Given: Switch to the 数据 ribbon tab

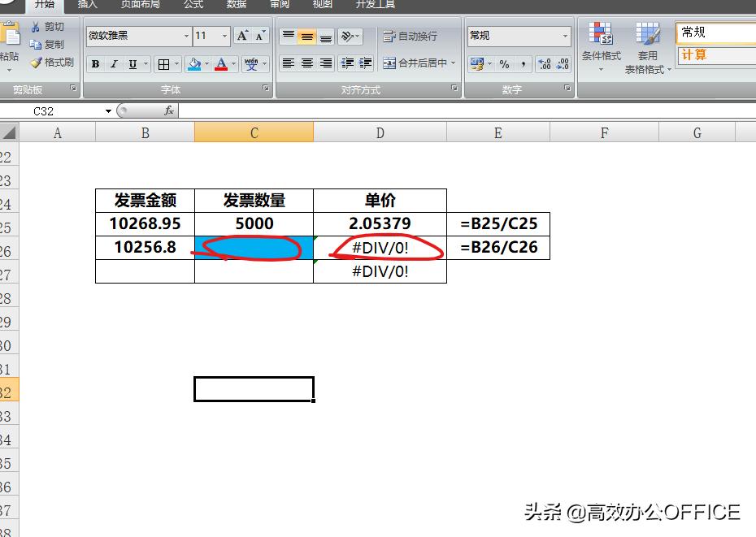Looking at the screenshot, I should pos(236,5).
